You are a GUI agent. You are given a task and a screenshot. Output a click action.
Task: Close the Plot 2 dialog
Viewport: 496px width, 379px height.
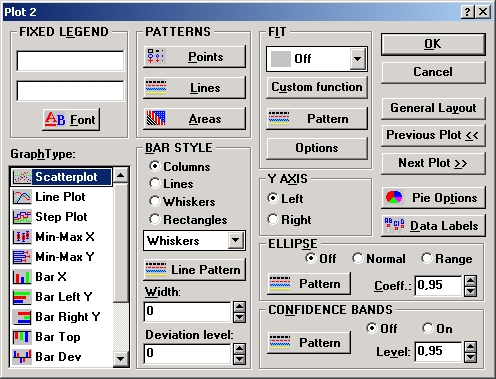483,12
